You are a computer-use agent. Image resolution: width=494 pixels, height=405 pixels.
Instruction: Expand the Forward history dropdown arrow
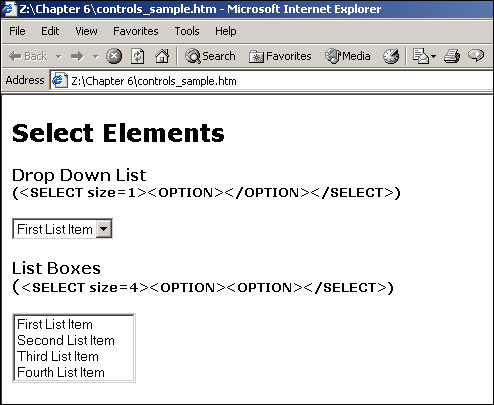point(95,56)
